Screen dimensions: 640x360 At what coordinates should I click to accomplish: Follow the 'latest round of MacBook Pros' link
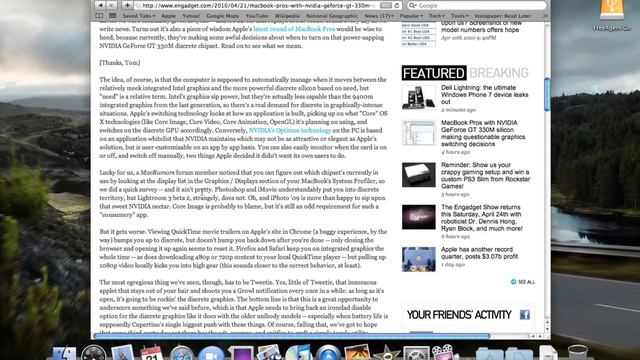click(x=294, y=29)
